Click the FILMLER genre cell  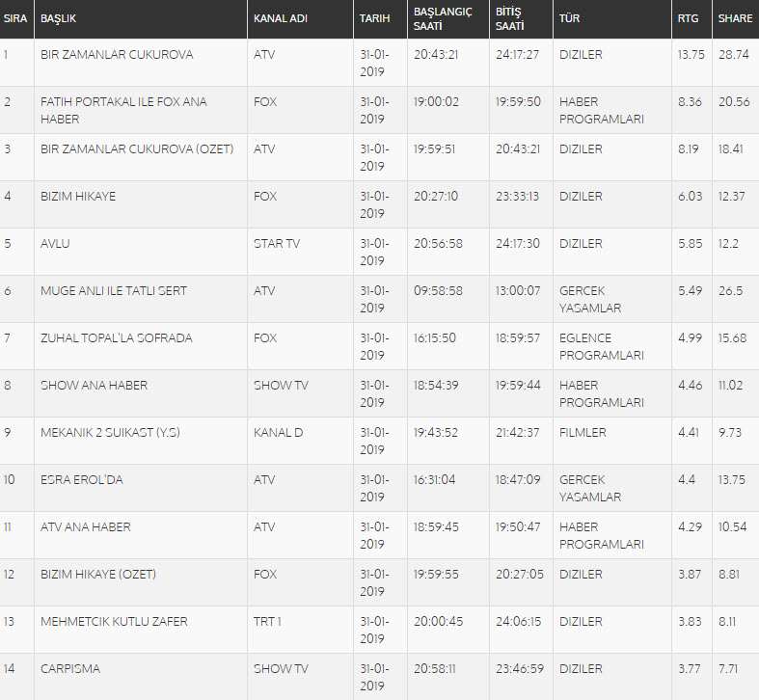pyautogui.click(x=583, y=433)
